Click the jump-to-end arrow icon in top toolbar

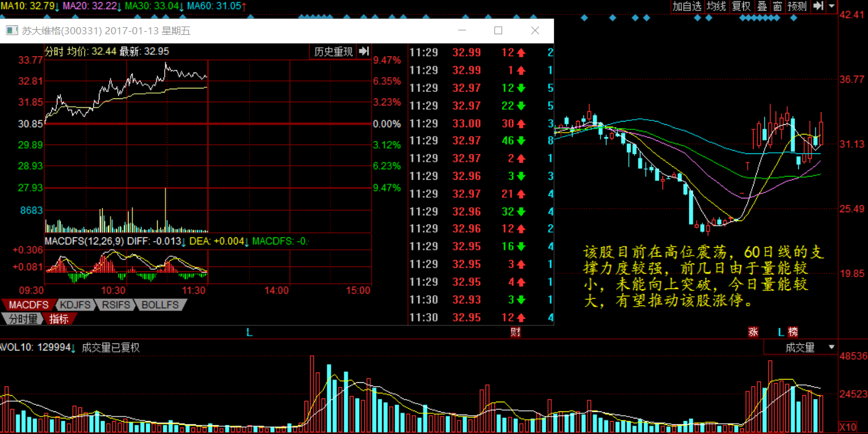click(x=818, y=6)
